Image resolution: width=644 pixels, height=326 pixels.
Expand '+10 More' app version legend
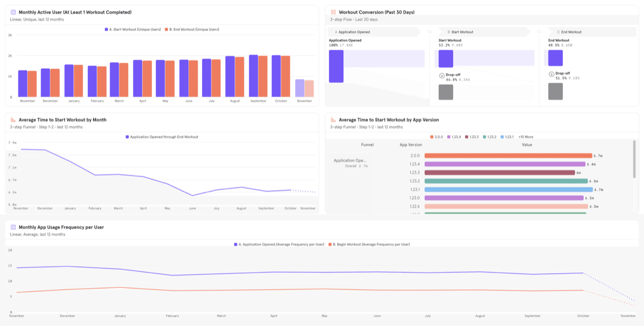pos(526,137)
